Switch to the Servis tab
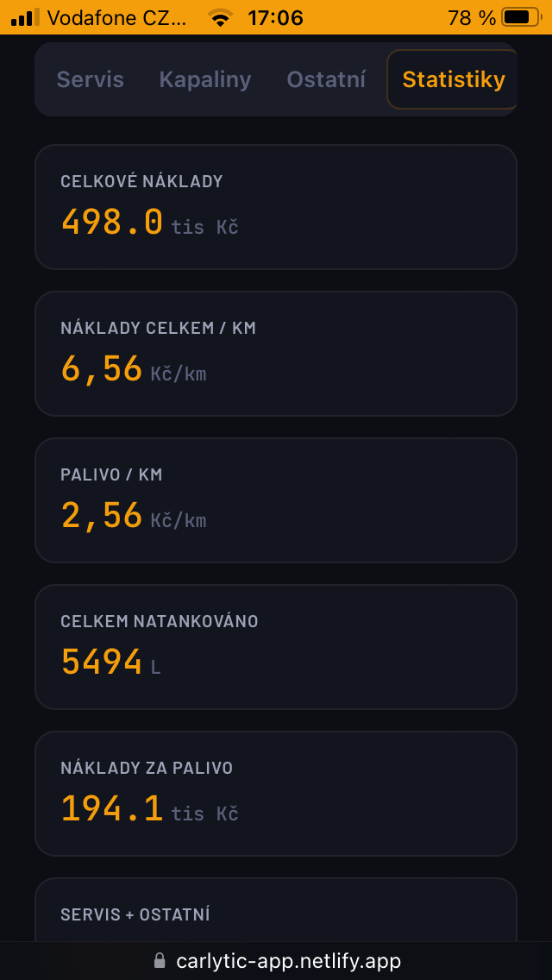Viewport: 552px width, 980px height. coord(90,80)
